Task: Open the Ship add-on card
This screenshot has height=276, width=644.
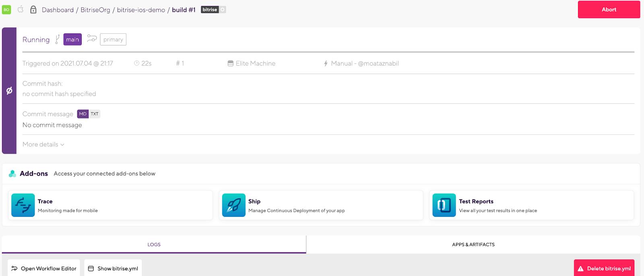Action: pos(321,205)
